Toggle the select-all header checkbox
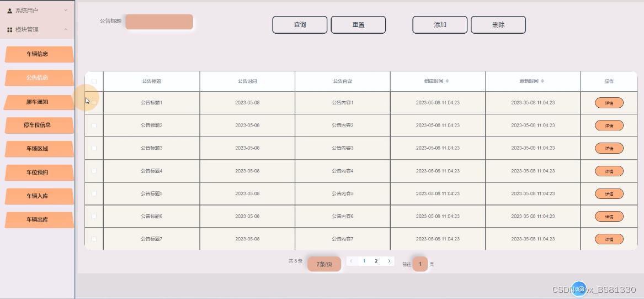Viewport: 644px width, 299px height. pos(94,81)
